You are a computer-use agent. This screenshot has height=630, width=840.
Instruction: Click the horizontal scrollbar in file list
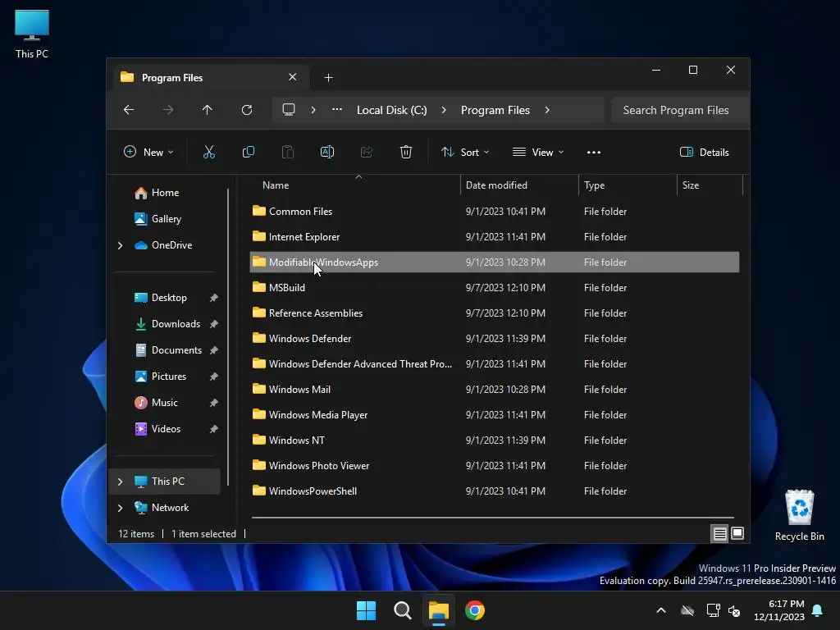[x=492, y=518]
